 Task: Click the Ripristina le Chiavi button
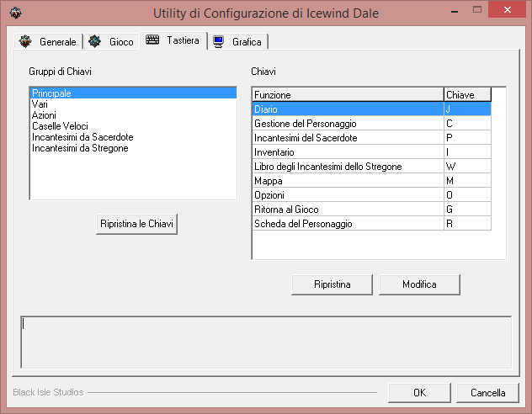tap(136, 224)
